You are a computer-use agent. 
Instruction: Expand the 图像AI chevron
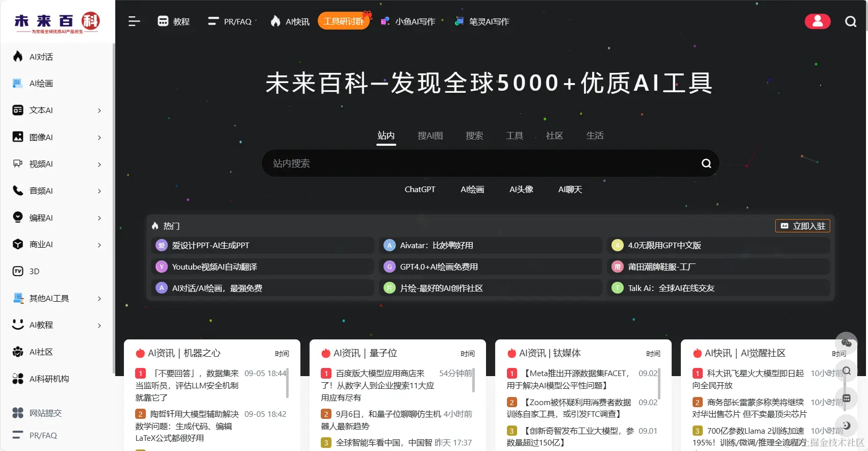click(99, 138)
